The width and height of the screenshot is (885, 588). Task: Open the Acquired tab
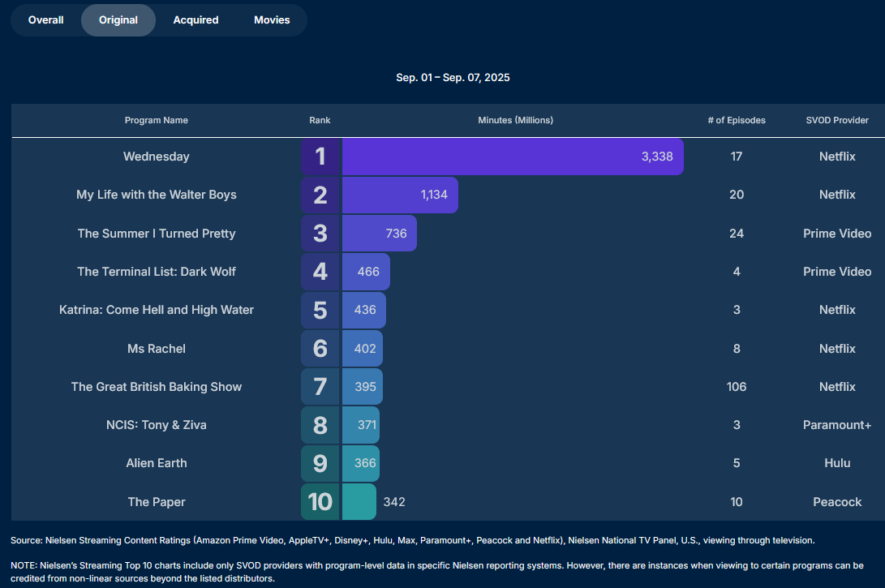click(x=195, y=20)
